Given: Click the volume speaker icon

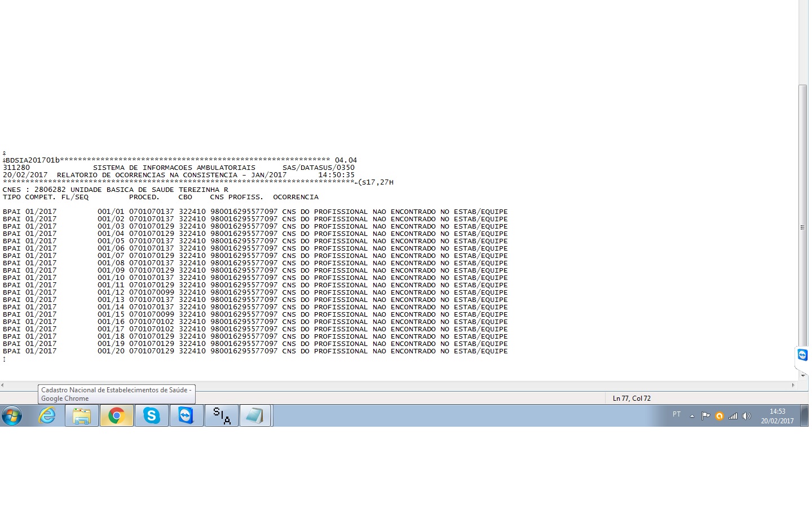Looking at the screenshot, I should pos(746,416).
